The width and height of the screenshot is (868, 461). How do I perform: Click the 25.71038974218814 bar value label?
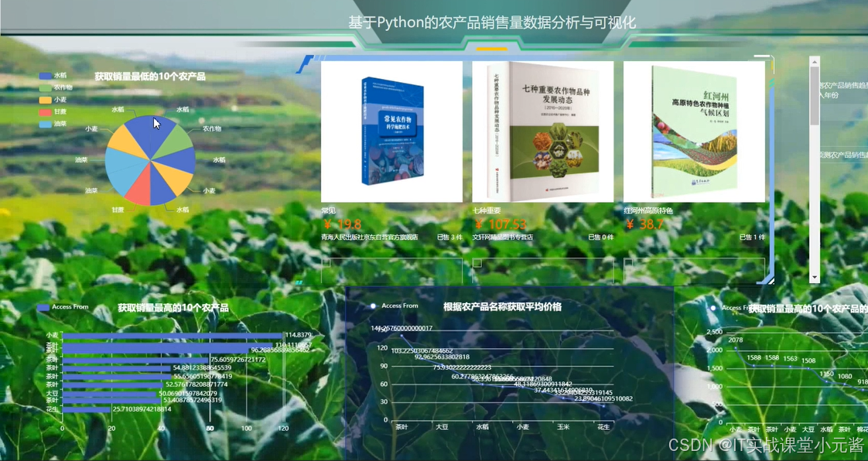142,409
